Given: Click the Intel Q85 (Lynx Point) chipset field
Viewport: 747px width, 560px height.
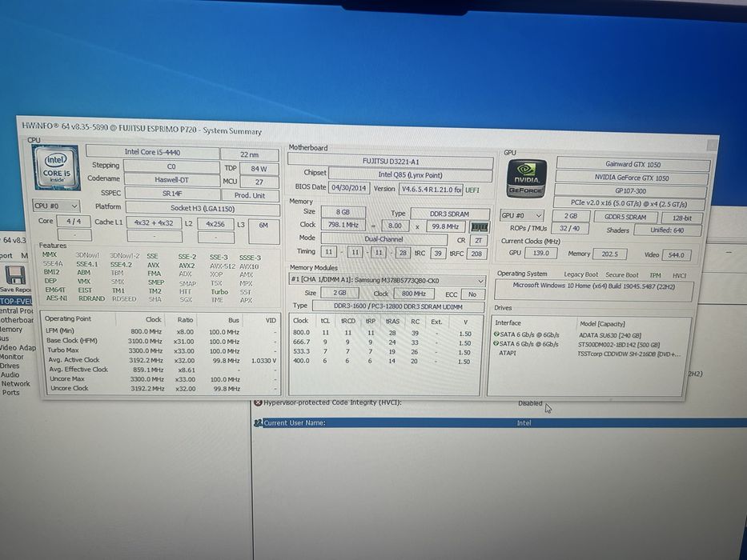Looking at the screenshot, I should tap(410, 174).
